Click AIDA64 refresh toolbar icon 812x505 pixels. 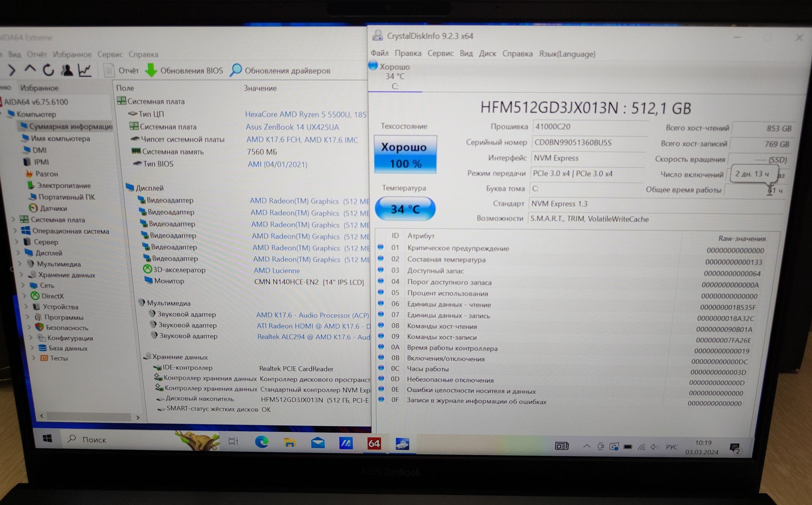pyautogui.click(x=49, y=70)
